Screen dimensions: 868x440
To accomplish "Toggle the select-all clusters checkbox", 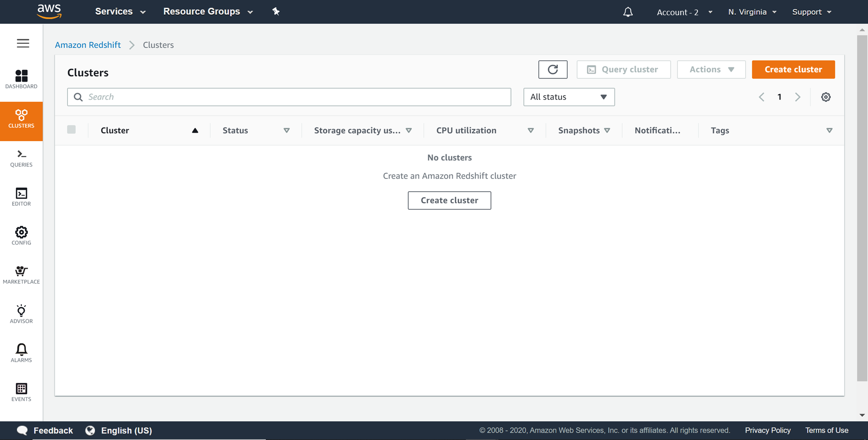I will [x=72, y=129].
